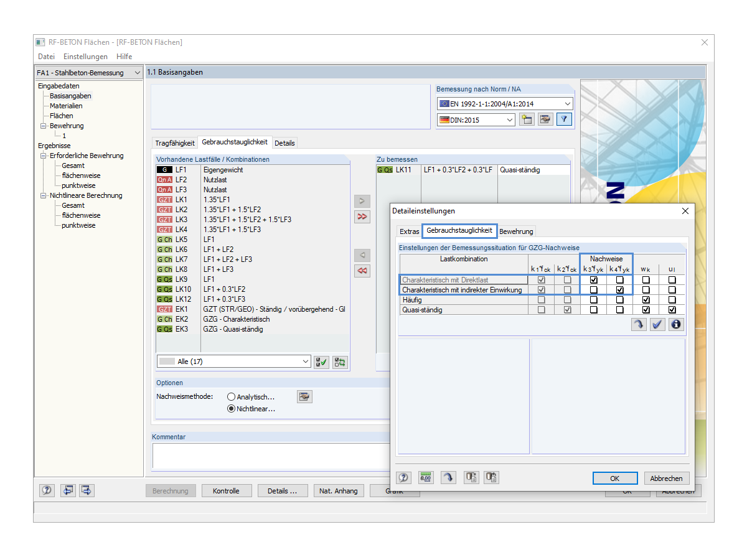Click the reset arrow icon below the Nachweise table
This screenshot has width=747, height=560.
[x=639, y=324]
